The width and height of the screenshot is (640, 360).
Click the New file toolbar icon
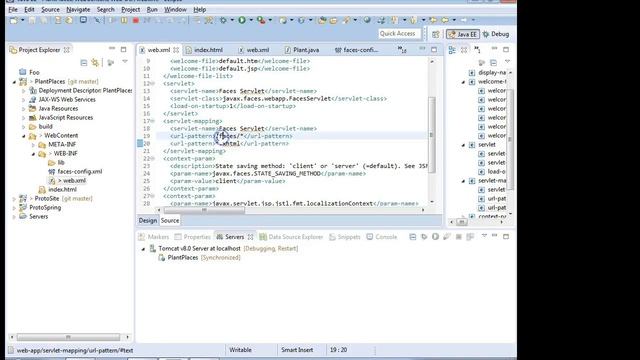click(x=14, y=20)
